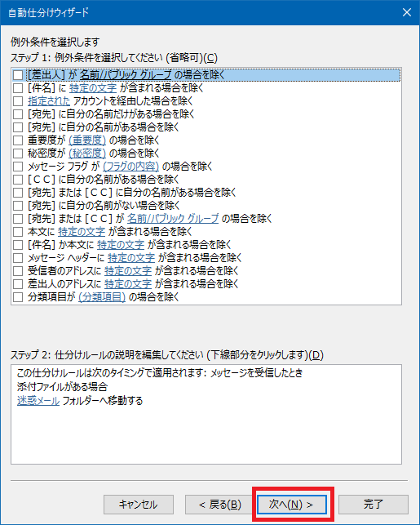Tick メッセージ ヘッダーに 特定の文字 exception
The image size is (420, 525).
click(x=18, y=258)
